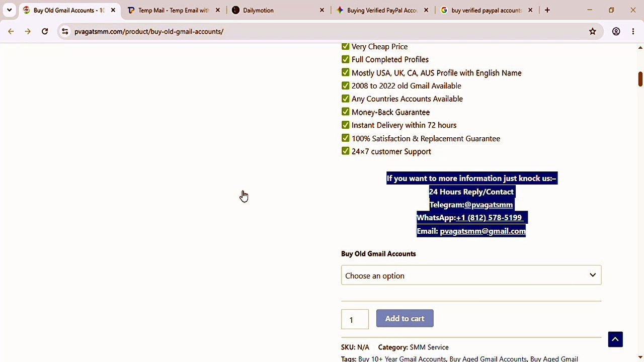This screenshot has width=644, height=362.
Task: Click the Add to cart button
Action: tap(405, 319)
